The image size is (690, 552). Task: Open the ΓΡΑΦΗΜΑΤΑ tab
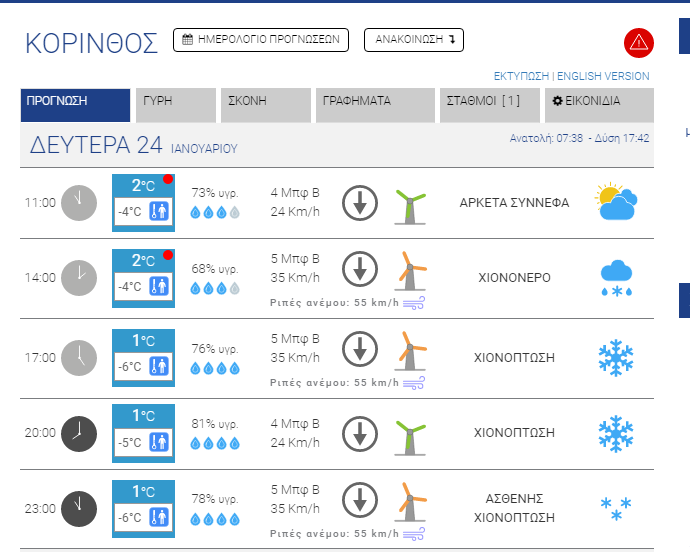(374, 105)
